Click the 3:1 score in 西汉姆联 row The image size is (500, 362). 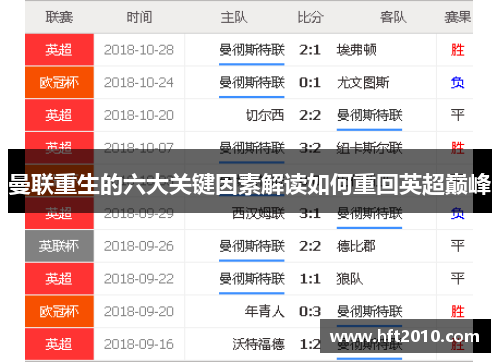coord(310,213)
